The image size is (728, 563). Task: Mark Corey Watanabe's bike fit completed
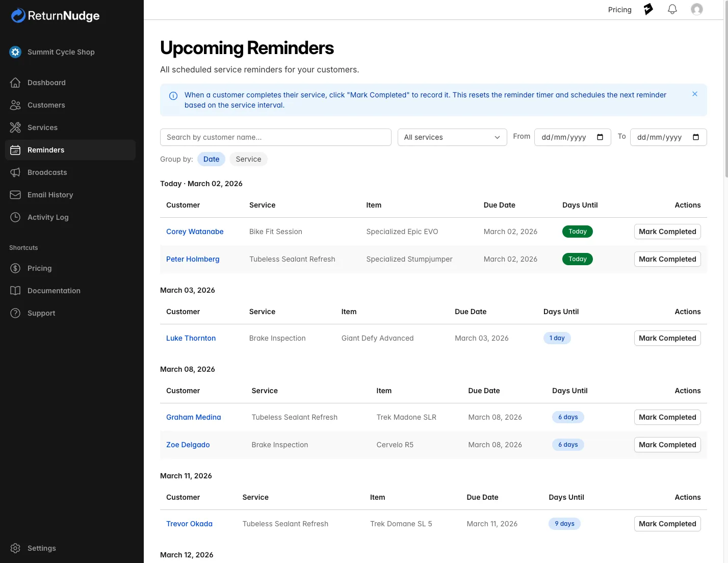(667, 231)
